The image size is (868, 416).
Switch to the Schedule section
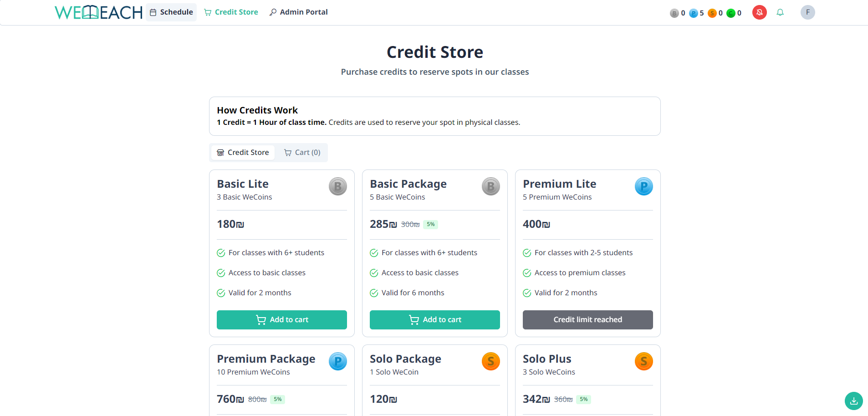pos(171,12)
